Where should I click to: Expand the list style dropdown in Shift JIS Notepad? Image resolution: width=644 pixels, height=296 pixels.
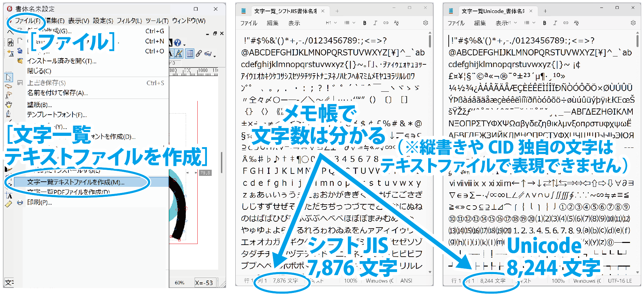click(x=350, y=23)
